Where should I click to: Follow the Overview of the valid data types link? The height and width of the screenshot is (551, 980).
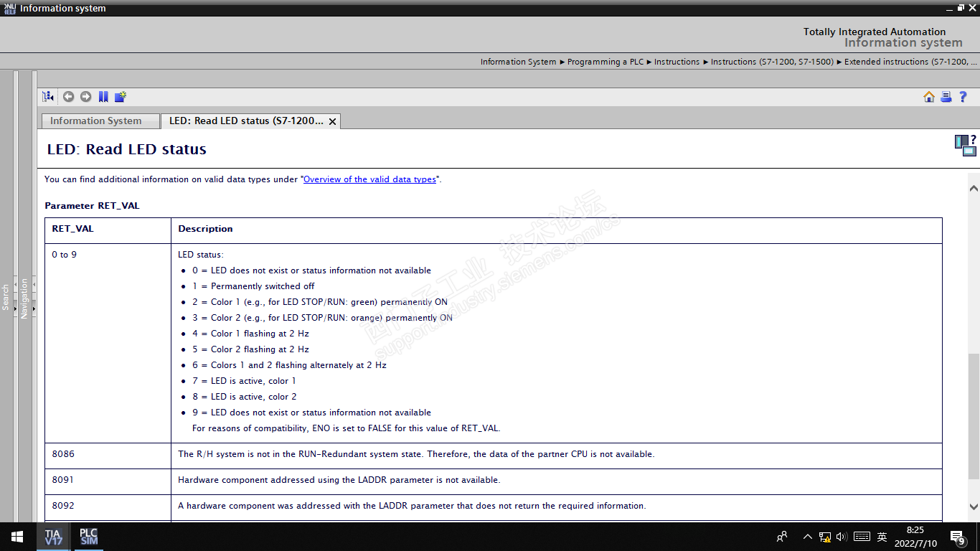coord(369,179)
